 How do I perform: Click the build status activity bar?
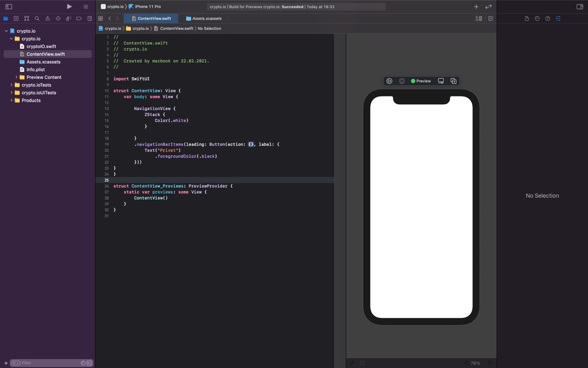[x=296, y=6]
